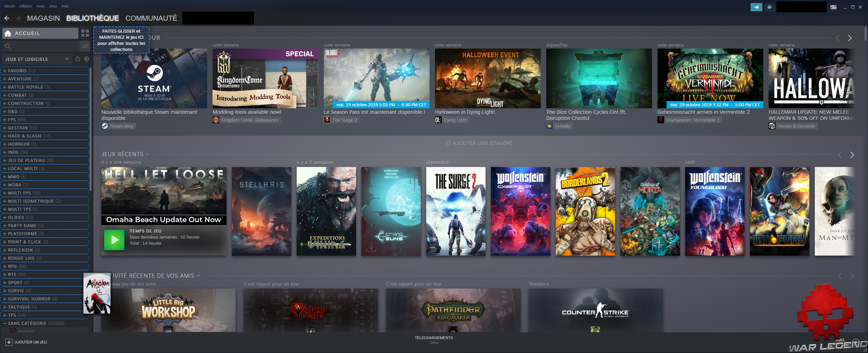Click the back navigation arrow

[x=7, y=18]
